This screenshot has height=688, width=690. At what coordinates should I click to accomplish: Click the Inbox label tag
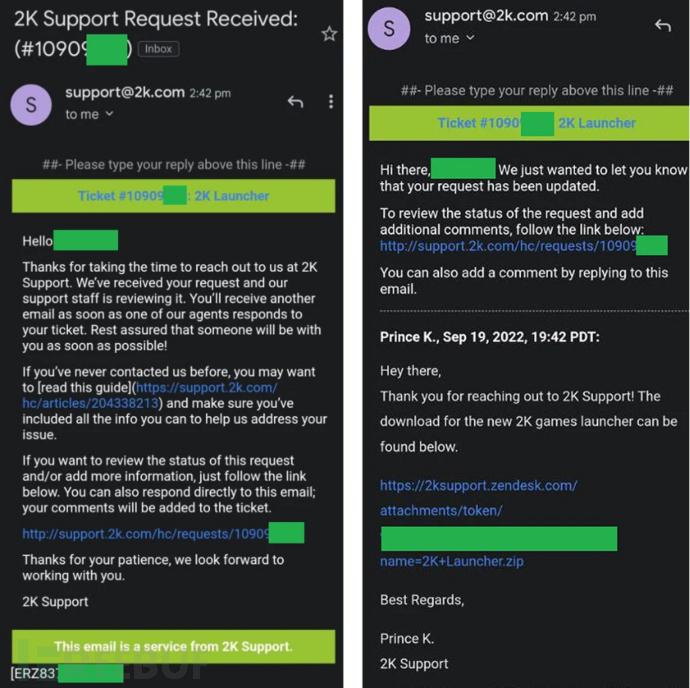click(x=158, y=48)
